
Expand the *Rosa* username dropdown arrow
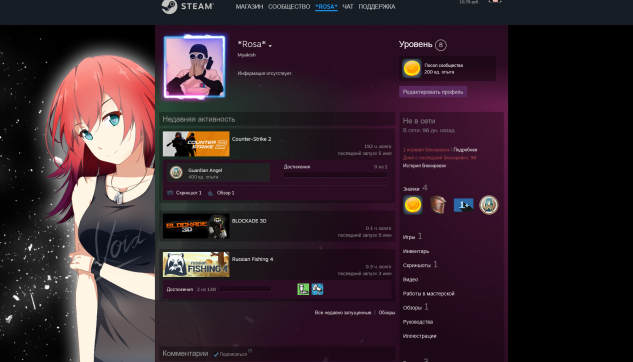click(270, 46)
